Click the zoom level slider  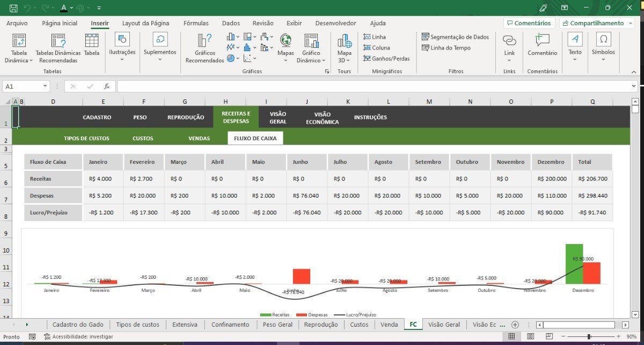(589, 336)
